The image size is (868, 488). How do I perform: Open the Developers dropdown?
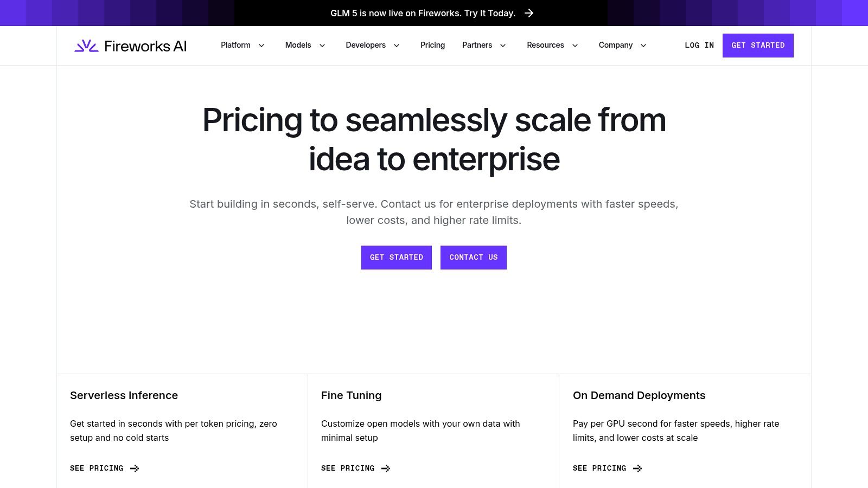(x=372, y=46)
